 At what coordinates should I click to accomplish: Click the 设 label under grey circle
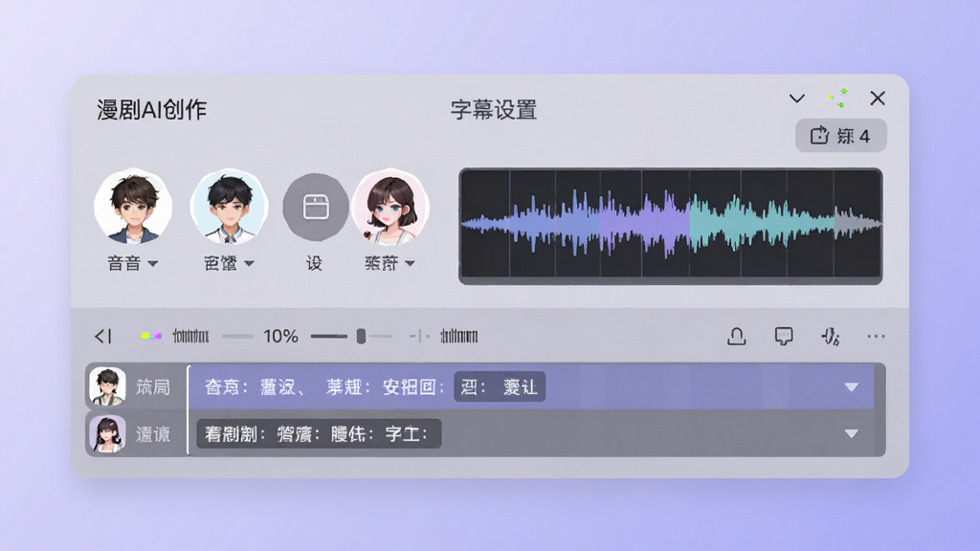(314, 264)
